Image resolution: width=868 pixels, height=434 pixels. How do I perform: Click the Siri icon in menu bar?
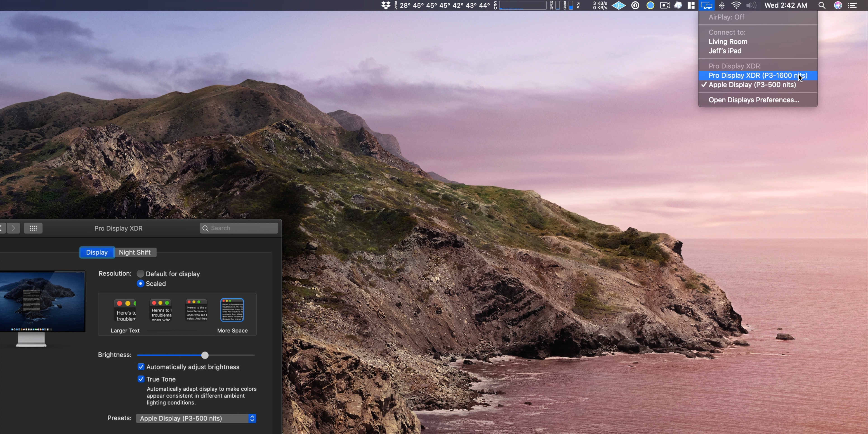[838, 5]
